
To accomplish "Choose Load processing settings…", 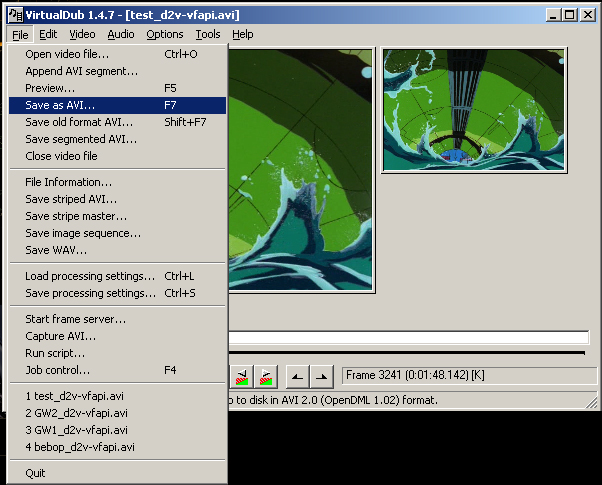I will click(117, 276).
